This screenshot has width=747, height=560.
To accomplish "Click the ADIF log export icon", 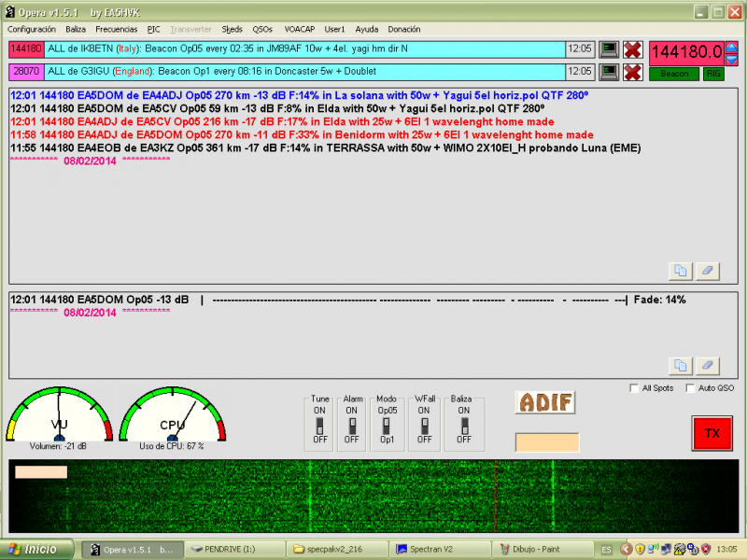I will [x=545, y=402].
